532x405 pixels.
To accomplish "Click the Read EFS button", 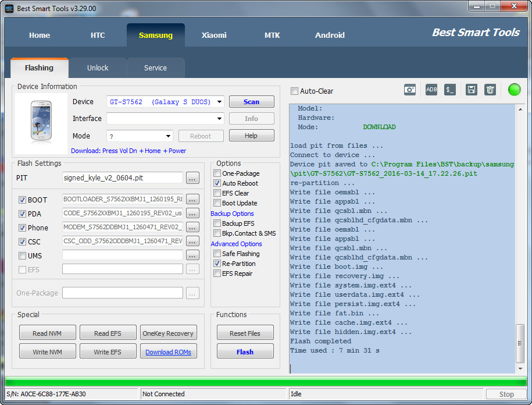I will point(108,333).
